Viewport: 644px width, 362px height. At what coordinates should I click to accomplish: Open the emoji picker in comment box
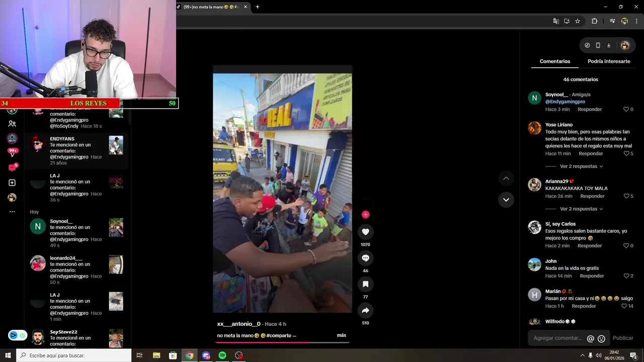coord(601,338)
